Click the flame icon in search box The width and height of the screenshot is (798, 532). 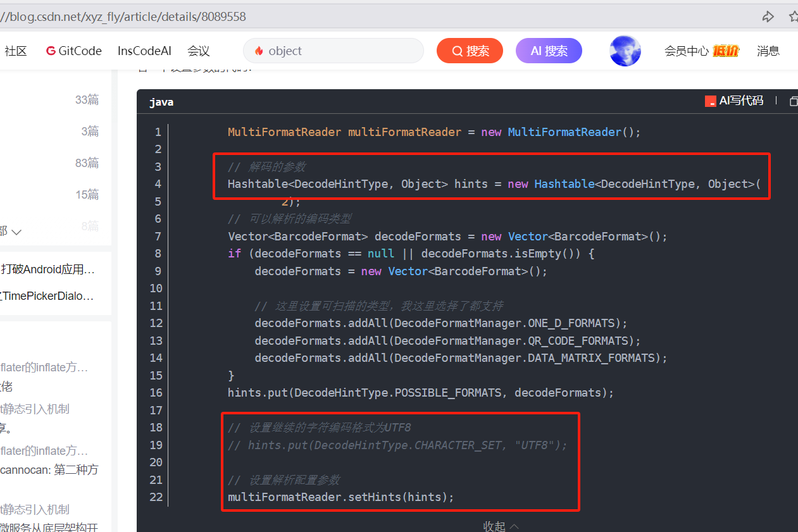(x=258, y=51)
